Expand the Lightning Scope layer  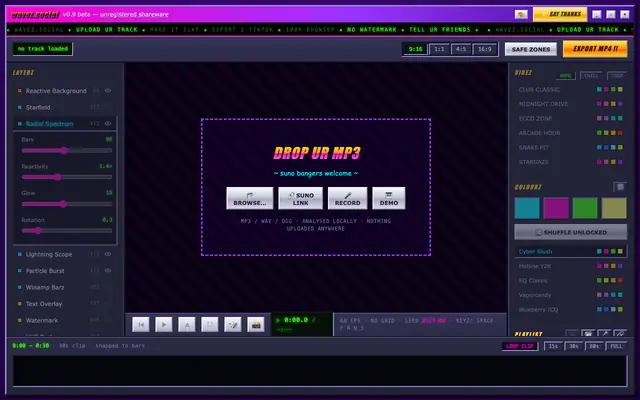[x=65, y=254]
